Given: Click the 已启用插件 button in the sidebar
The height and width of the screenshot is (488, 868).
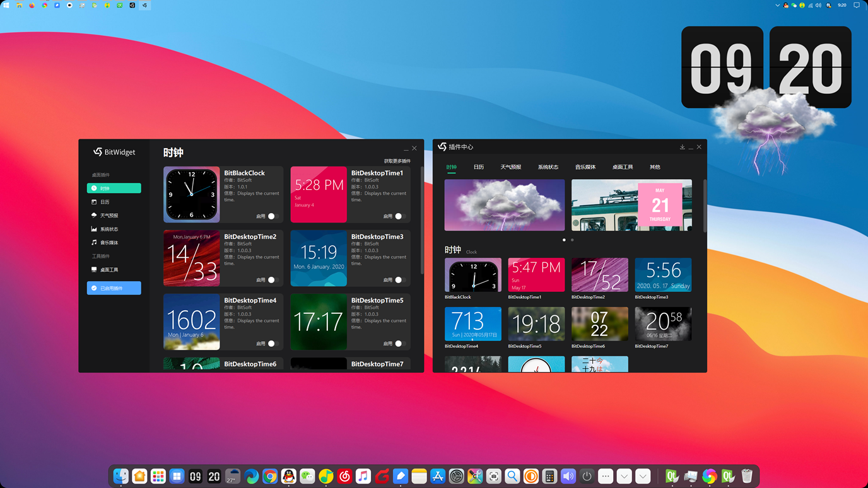Looking at the screenshot, I should click(114, 288).
